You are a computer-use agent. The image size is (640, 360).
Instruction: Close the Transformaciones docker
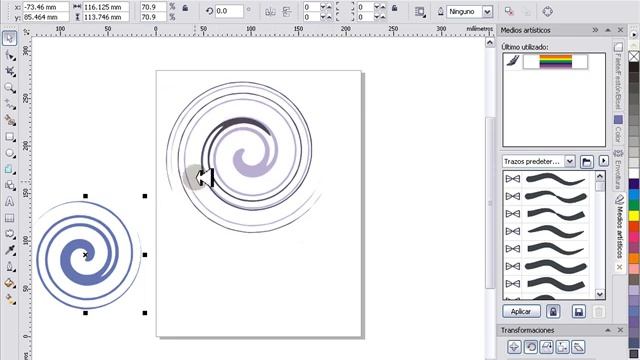click(620, 330)
